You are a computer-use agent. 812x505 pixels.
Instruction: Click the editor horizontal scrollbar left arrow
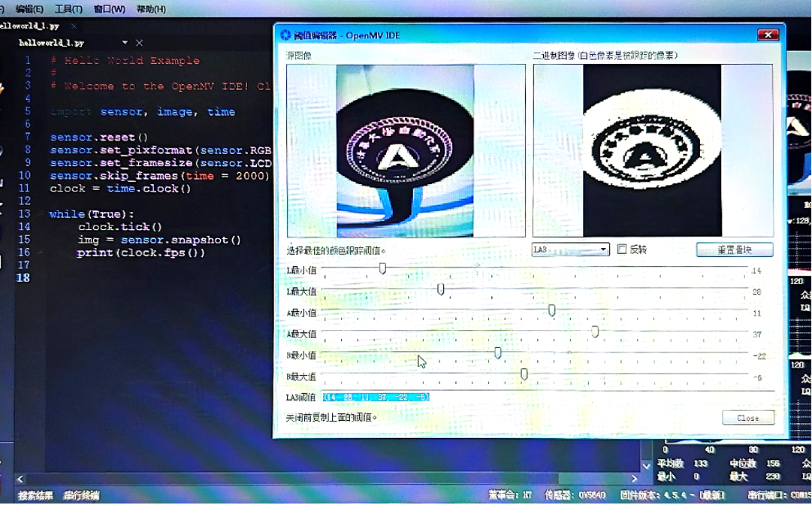pyautogui.click(x=20, y=479)
